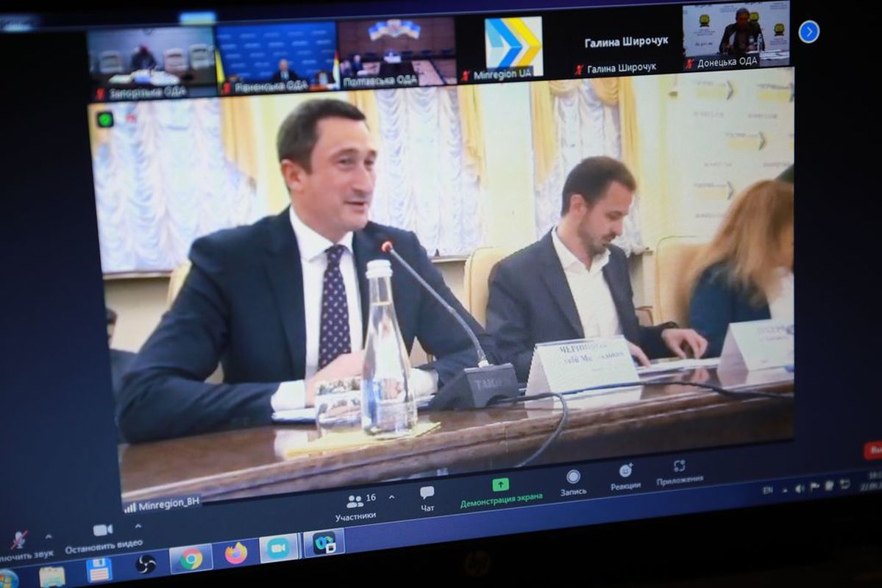882x588 pixels.
Task: Open the volume speaker tray icon
Action: point(800,489)
